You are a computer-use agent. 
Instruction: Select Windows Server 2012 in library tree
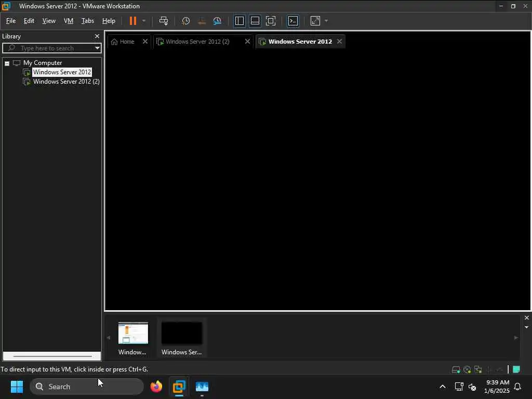[62, 72]
